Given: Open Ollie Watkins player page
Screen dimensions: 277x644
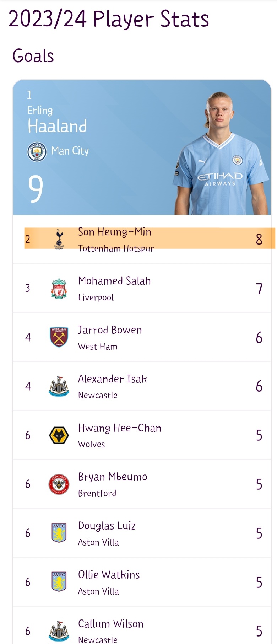Looking at the screenshot, I should (x=109, y=575).
